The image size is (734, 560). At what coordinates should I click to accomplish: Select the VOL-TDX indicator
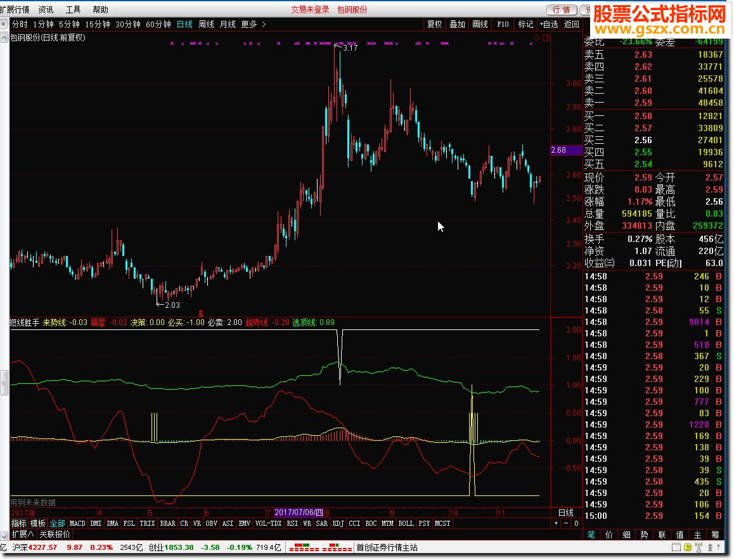pyautogui.click(x=268, y=523)
